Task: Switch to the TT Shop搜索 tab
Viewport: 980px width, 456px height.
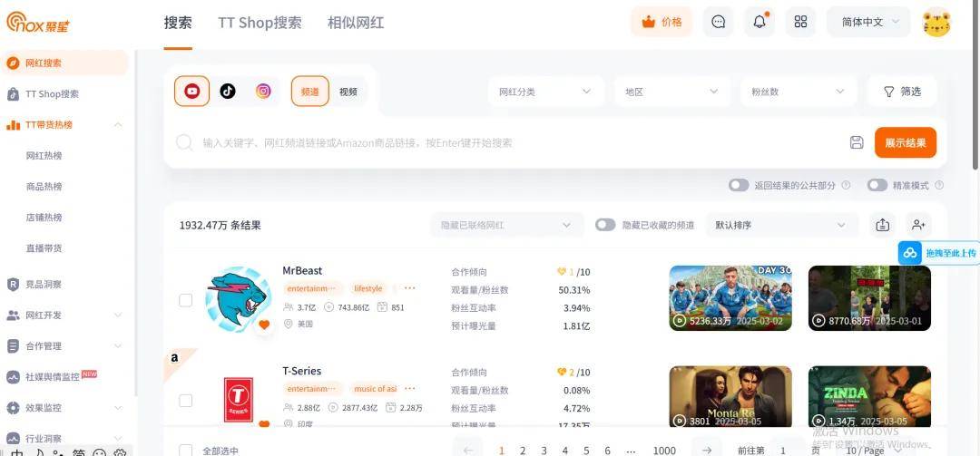Action: click(x=260, y=23)
